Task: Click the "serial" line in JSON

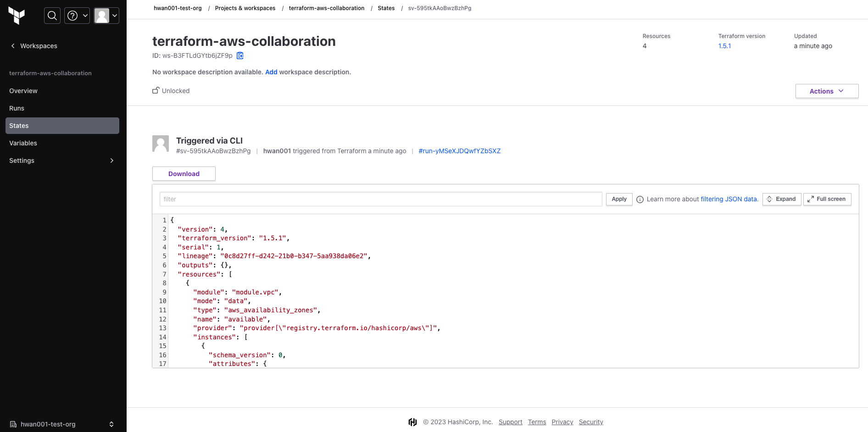Action: click(x=200, y=247)
